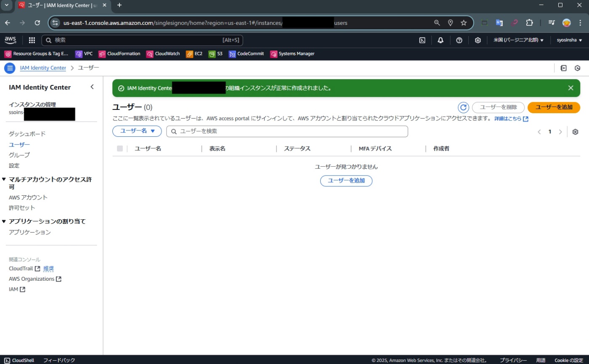This screenshot has width=589, height=364.
Task: Open the IAM related console link
Action: tap(17, 290)
